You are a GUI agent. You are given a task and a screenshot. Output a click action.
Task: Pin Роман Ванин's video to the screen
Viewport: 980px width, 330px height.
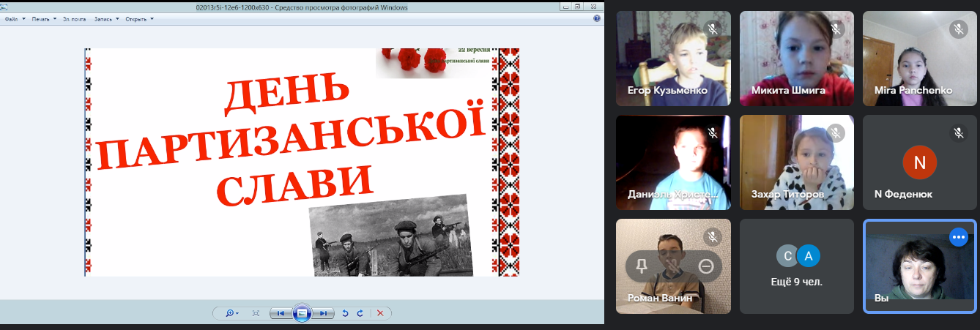pos(642,267)
